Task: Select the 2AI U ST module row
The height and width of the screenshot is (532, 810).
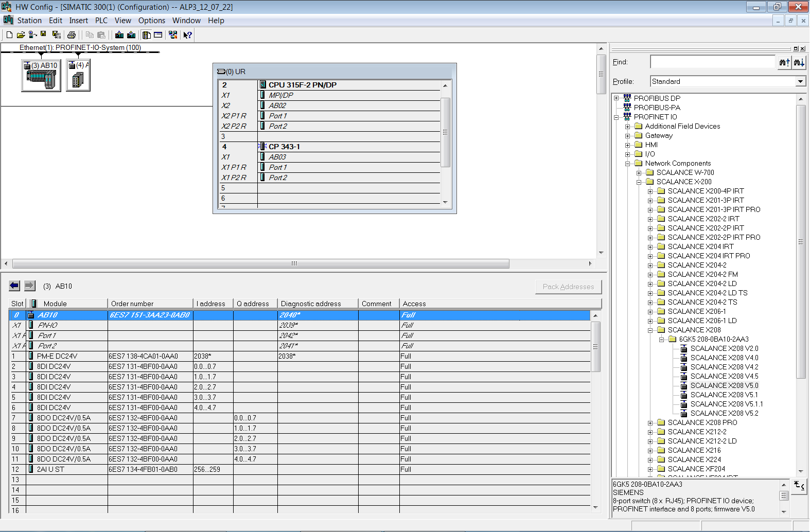Action: tap(301, 469)
